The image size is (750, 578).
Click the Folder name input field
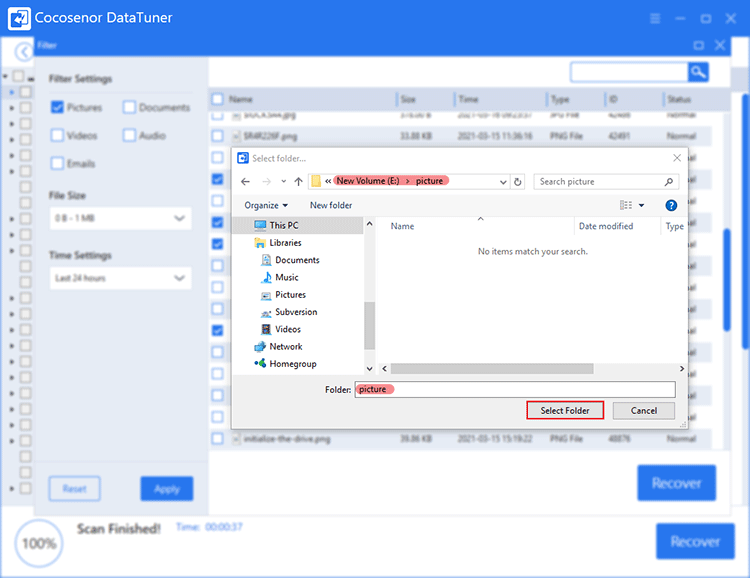(515, 389)
